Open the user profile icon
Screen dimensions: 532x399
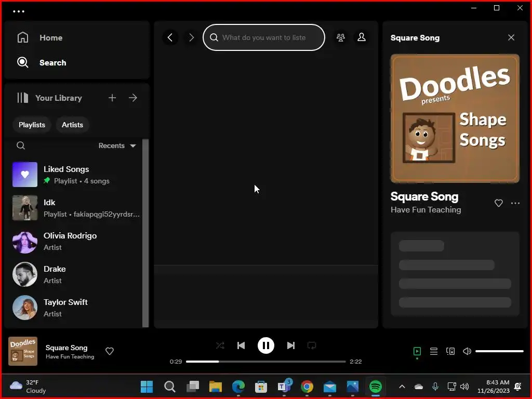click(362, 37)
